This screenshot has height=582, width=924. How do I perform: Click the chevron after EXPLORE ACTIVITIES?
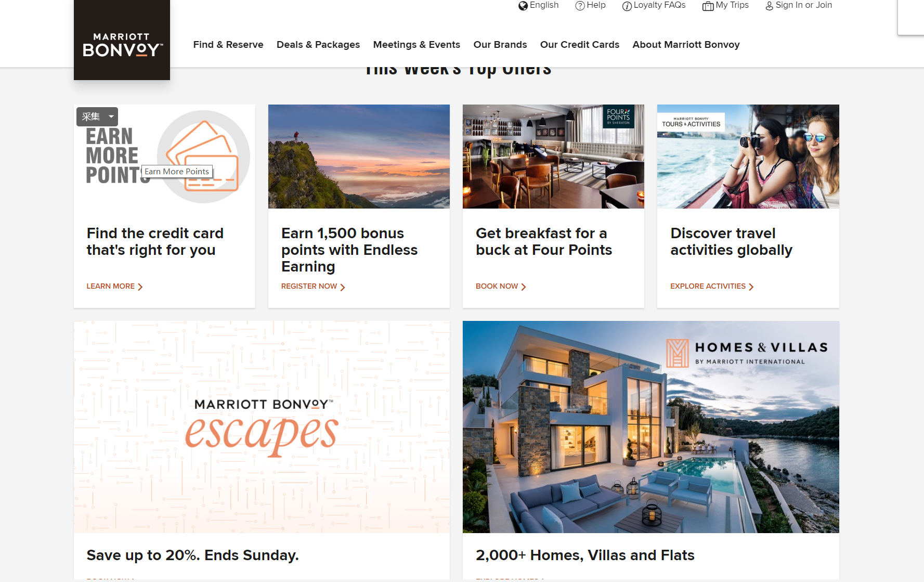click(x=751, y=287)
